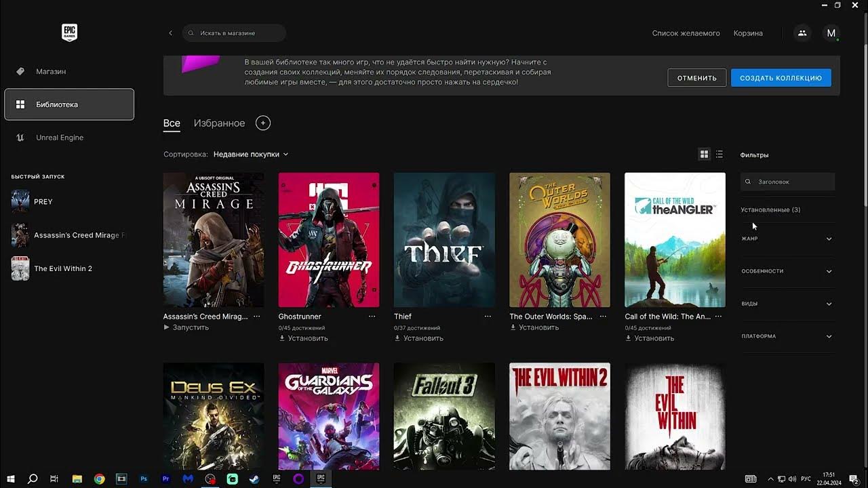Open Malwarebytes from the taskbar
This screenshot has height=488, width=868.
tap(188, 479)
